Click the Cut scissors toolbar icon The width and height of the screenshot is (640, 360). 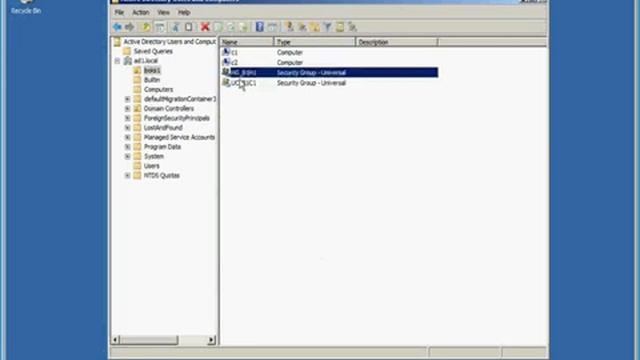pos(176,27)
